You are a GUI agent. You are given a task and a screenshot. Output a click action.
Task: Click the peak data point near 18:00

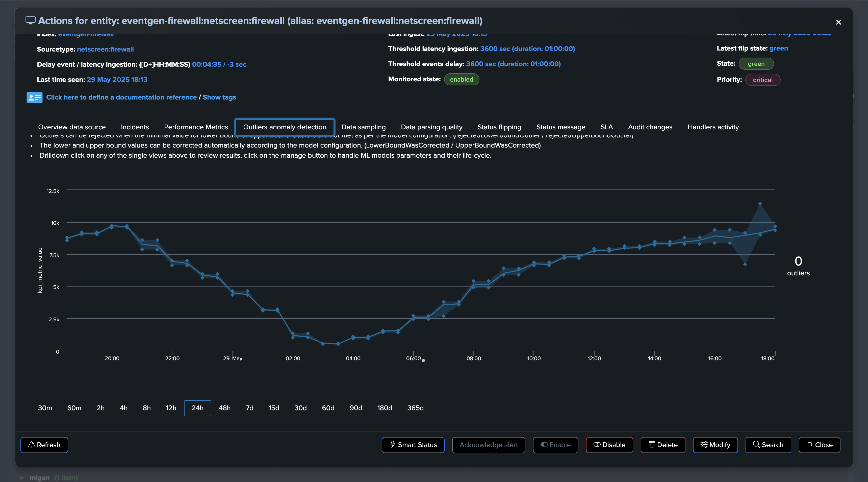pos(760,204)
